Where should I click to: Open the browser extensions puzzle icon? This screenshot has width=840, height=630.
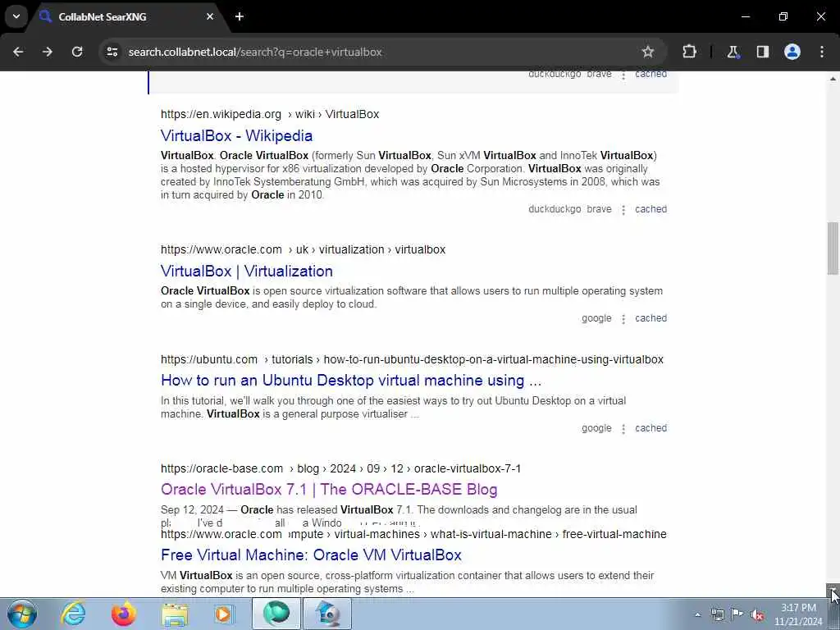pyautogui.click(x=689, y=52)
